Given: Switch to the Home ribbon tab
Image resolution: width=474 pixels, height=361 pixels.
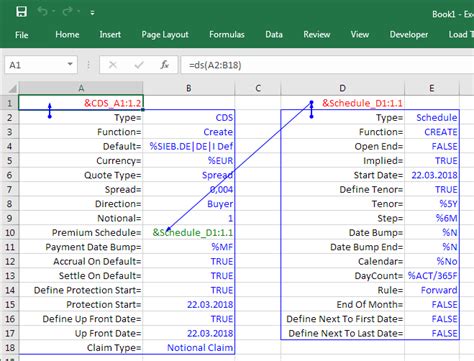Looking at the screenshot, I should tap(67, 35).
